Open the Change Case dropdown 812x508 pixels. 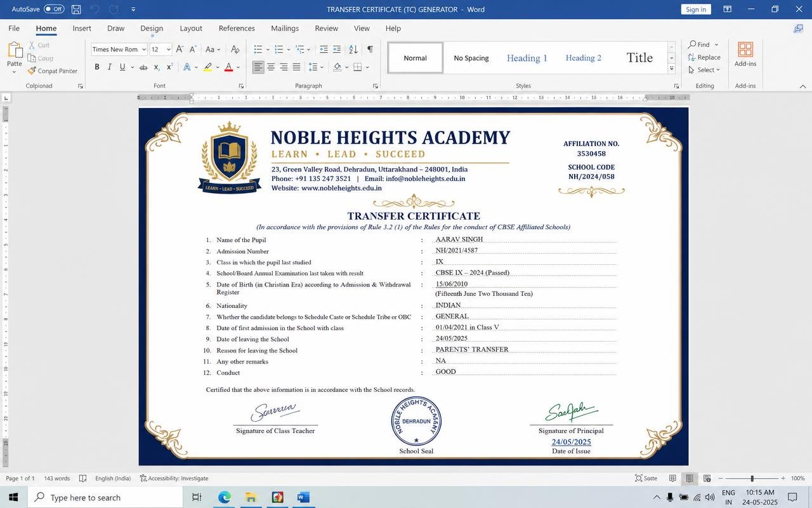[214, 50]
